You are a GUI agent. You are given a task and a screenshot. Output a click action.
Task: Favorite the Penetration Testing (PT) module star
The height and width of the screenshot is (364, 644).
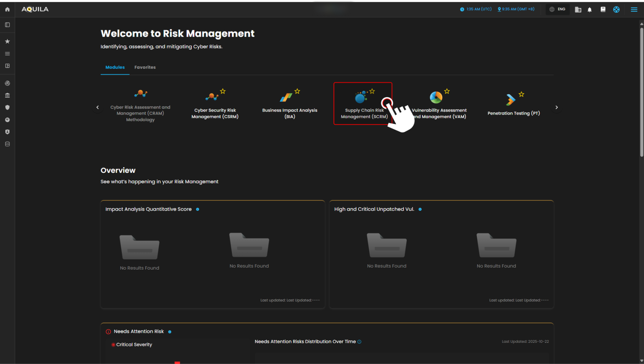521,94
